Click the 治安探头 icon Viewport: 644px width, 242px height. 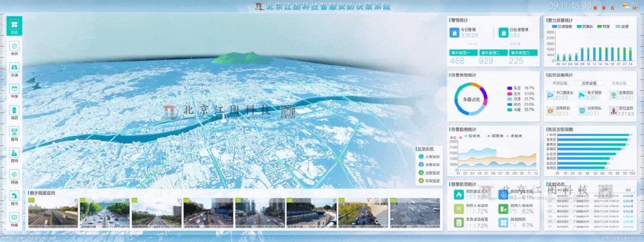coord(582,111)
